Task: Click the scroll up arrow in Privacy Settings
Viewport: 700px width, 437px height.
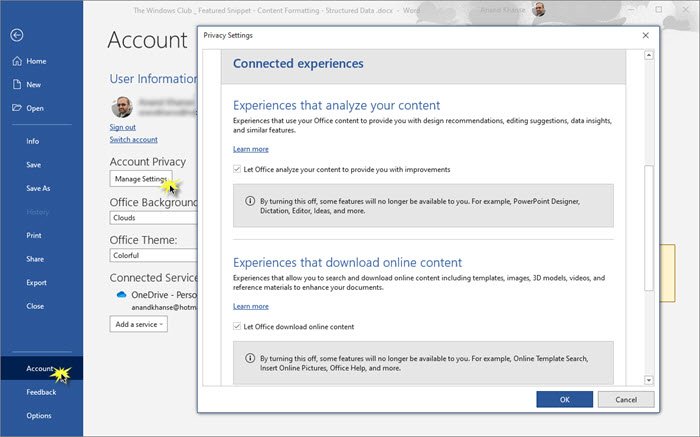Action: click(x=649, y=55)
